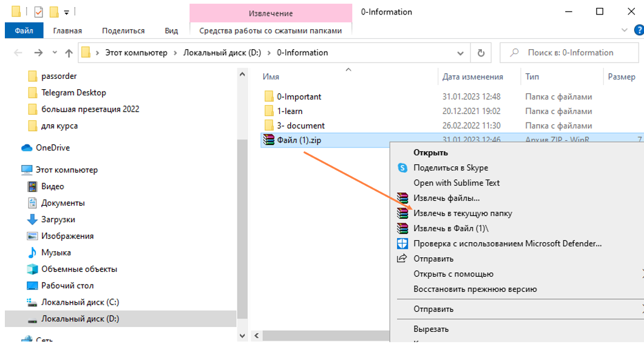This screenshot has width=644, height=344.
Task: Click the Microsoft Defender shield icon
Action: [x=402, y=243]
